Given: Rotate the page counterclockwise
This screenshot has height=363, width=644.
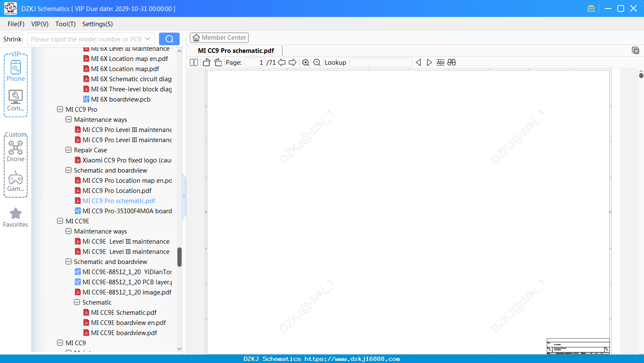Looking at the screenshot, I should tap(207, 63).
